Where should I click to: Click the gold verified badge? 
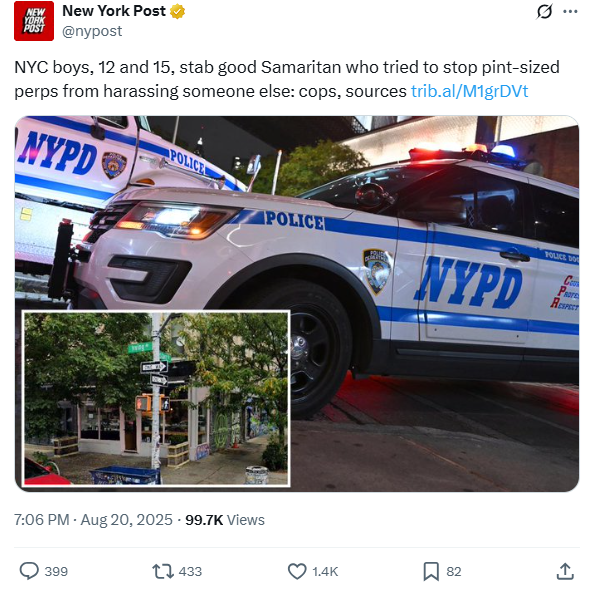coord(177,11)
